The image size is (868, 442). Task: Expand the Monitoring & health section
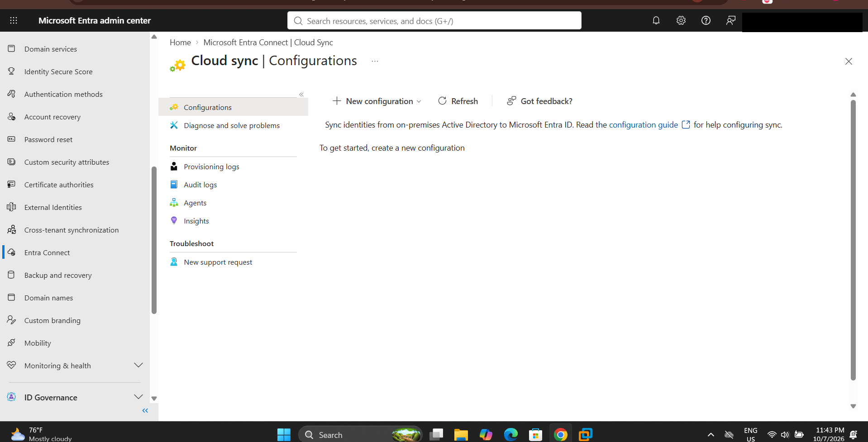pos(138,365)
